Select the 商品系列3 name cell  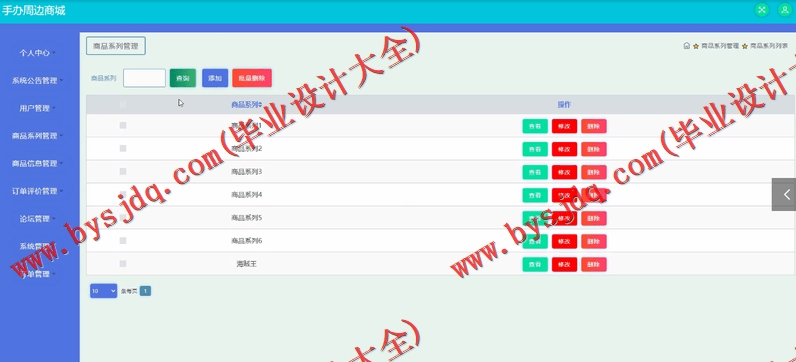246,172
